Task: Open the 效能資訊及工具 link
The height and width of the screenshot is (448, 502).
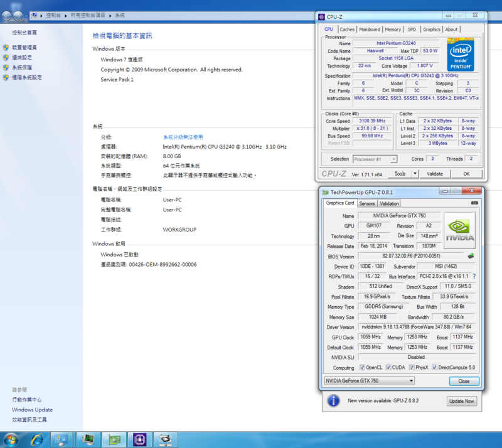Action: (x=29, y=420)
